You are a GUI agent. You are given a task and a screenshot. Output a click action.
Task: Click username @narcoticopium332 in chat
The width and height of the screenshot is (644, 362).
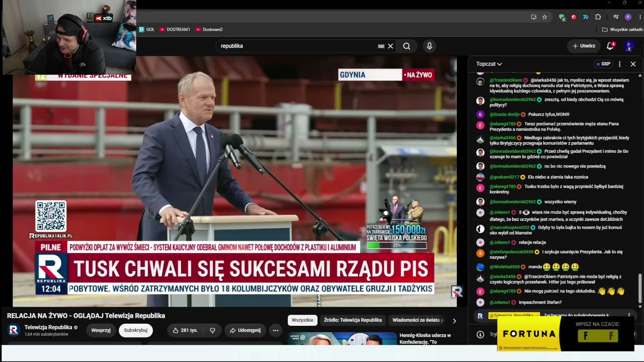coord(509,227)
